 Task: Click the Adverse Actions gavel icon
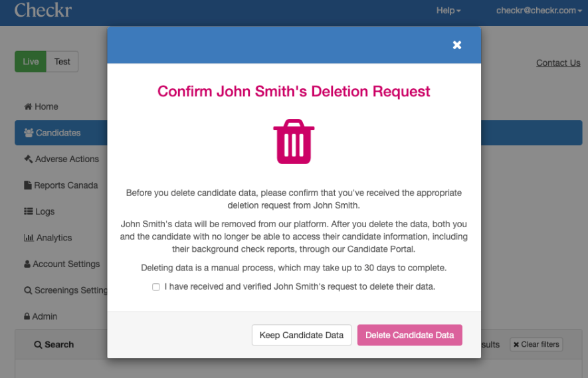click(x=28, y=159)
